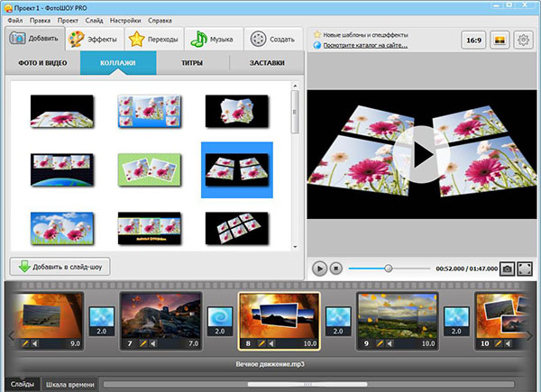Click the collage list scrollbar thumb
Screen dimensions: 541x392
[x=295, y=112]
